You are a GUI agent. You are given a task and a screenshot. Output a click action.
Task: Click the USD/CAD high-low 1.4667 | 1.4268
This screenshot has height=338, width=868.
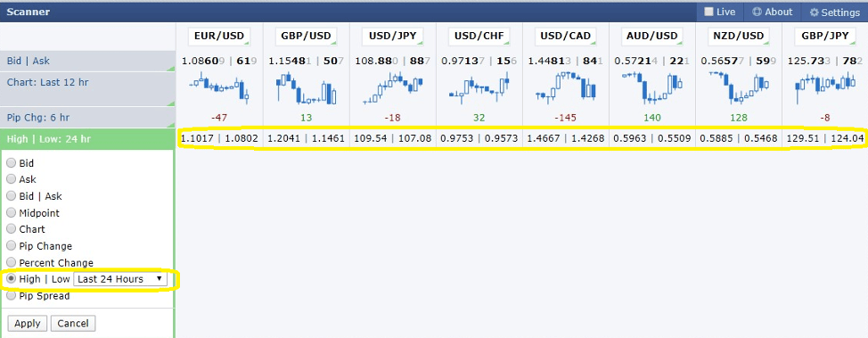point(566,138)
